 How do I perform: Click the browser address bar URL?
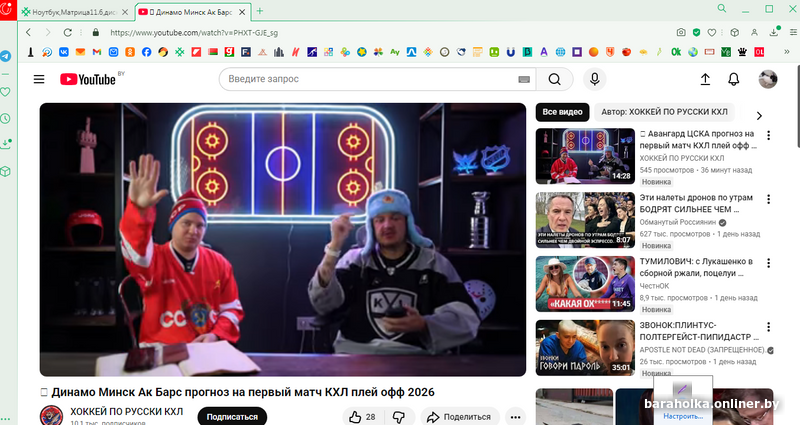pyautogui.click(x=194, y=33)
